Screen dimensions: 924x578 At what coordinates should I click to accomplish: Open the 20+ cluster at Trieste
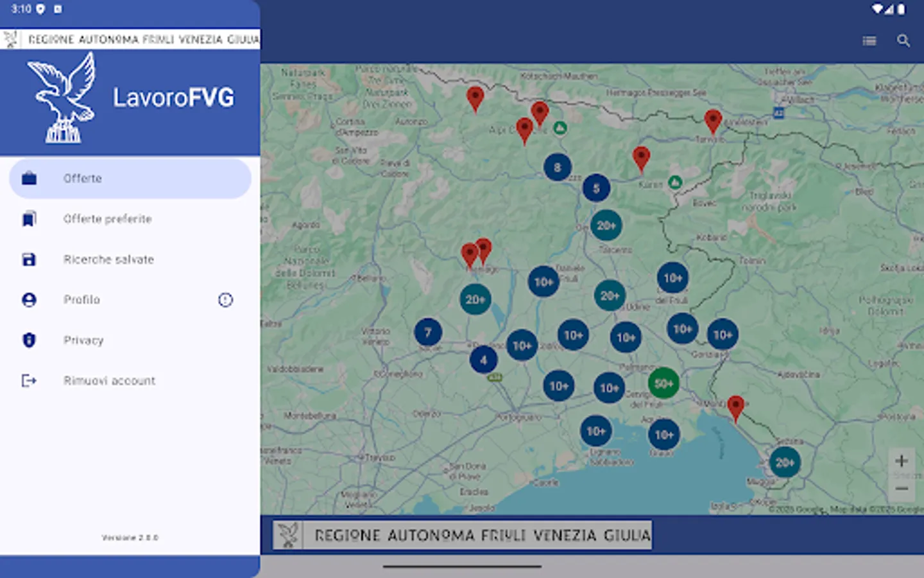click(784, 462)
